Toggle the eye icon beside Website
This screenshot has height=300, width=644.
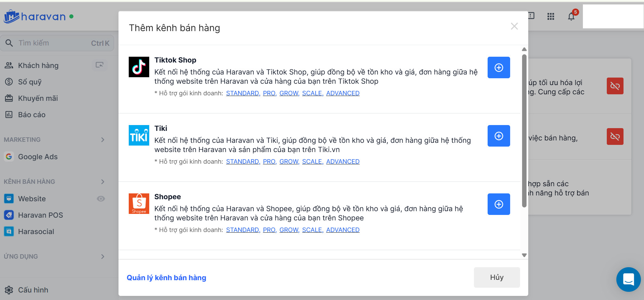click(x=101, y=199)
